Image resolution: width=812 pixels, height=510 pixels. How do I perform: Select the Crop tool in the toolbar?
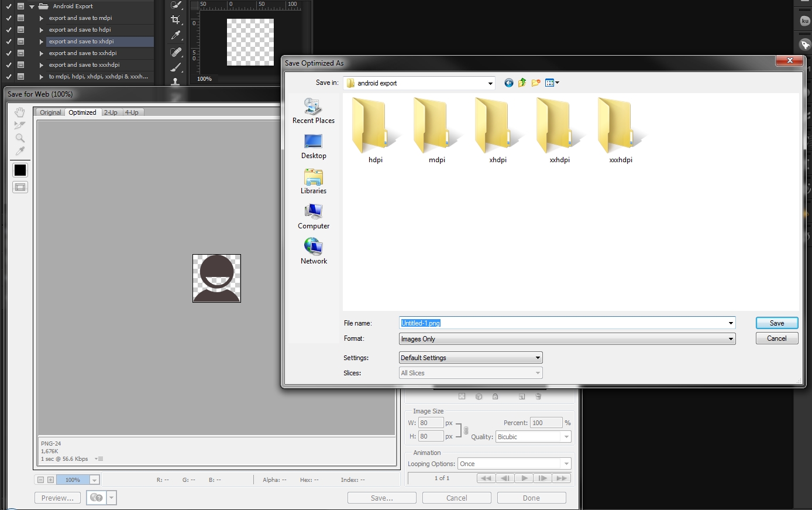(x=176, y=19)
